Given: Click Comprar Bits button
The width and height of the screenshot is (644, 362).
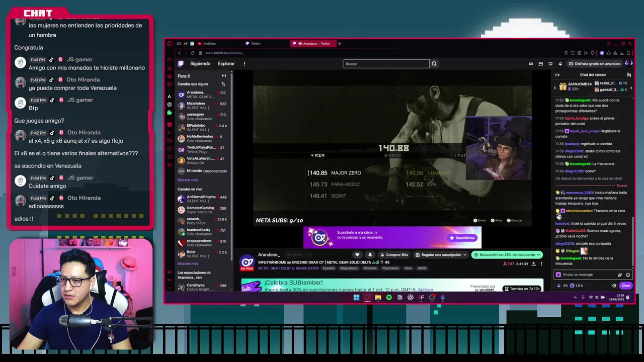Looking at the screenshot, I should click(394, 255).
